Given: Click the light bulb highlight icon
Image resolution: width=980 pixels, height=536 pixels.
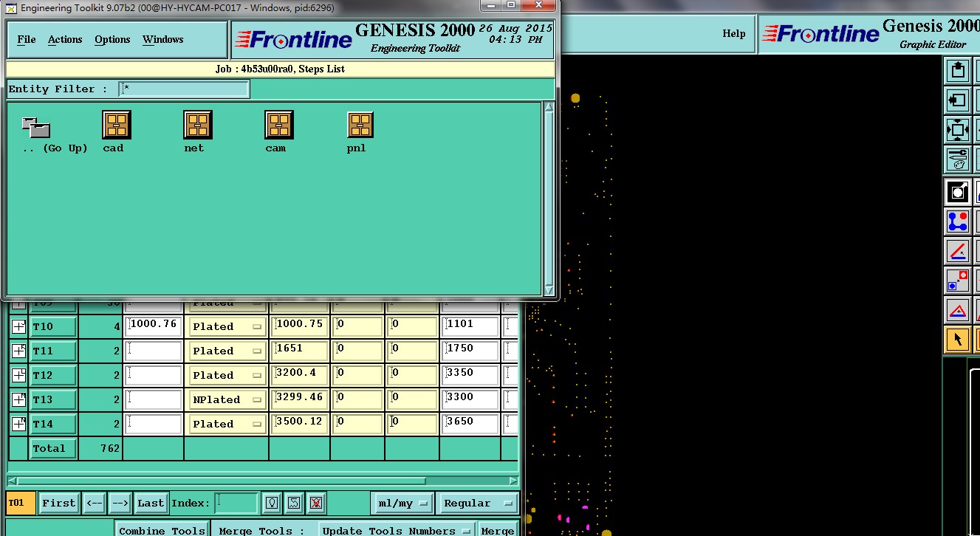Looking at the screenshot, I should [273, 503].
